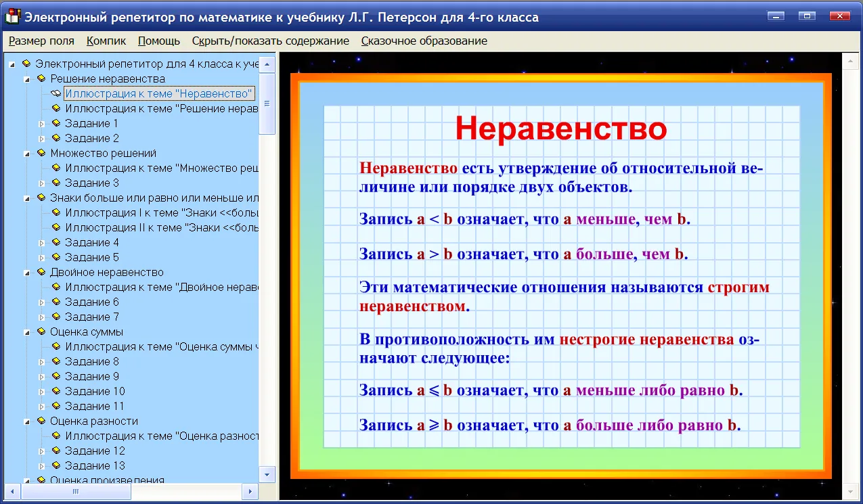Collapse the "Оценка разности" section

[x=28, y=421]
